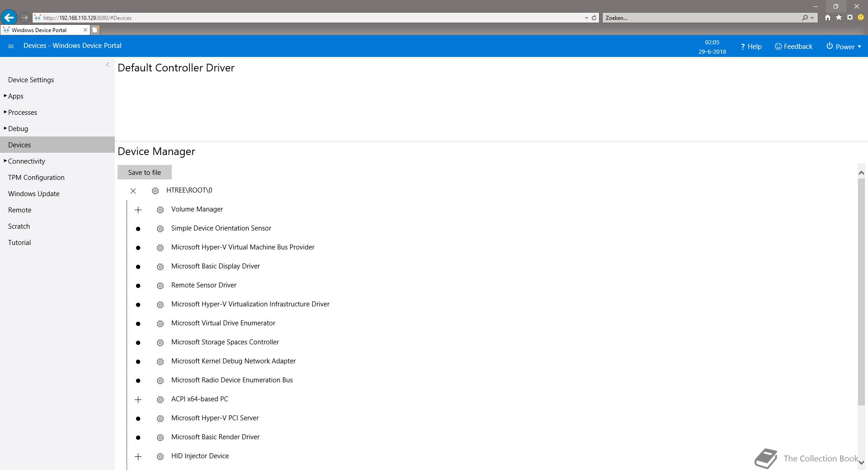Select Microsoft Kernel Debug Network Adapter entry
This screenshot has height=470, width=868.
coord(233,361)
